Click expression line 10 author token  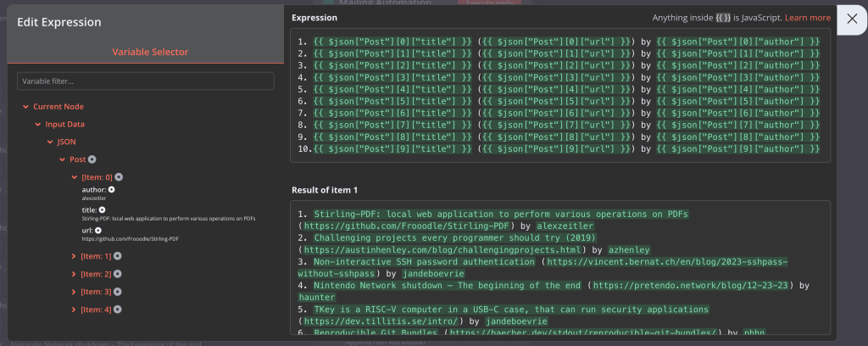[738, 149]
